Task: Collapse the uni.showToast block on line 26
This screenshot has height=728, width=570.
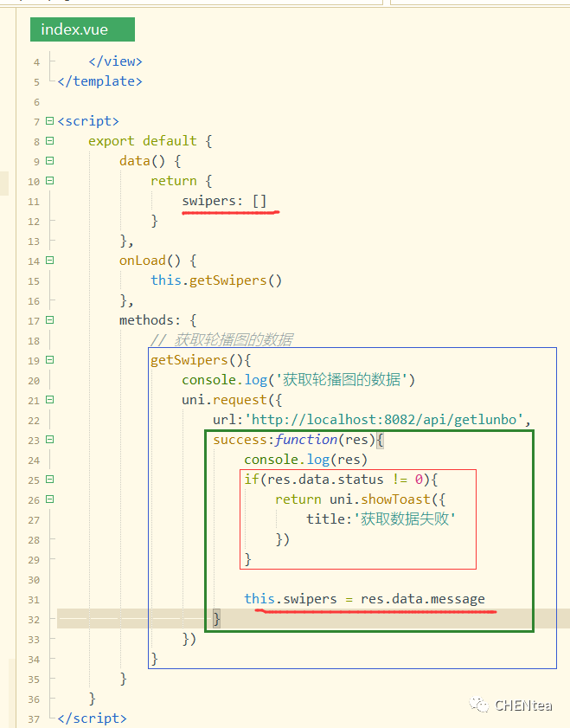Action: (49, 499)
